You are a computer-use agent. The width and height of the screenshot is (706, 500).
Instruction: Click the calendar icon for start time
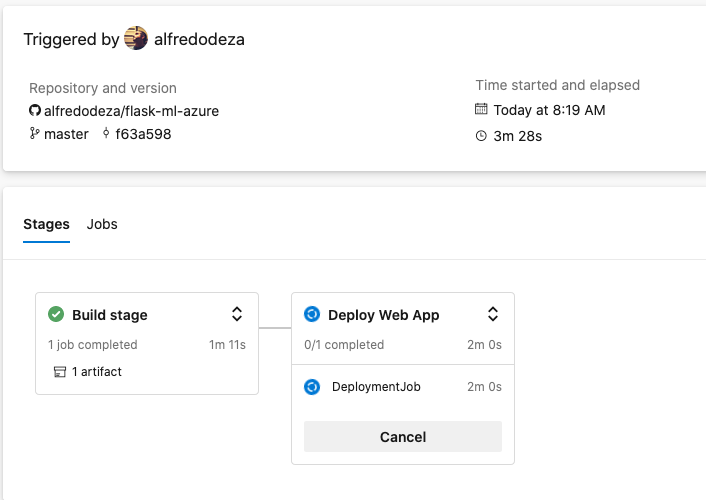point(481,110)
